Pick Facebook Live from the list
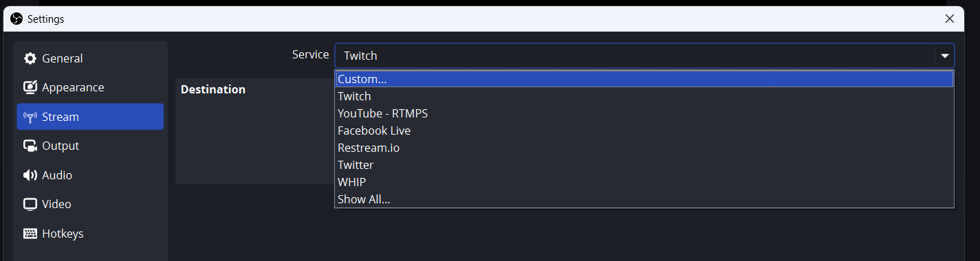The width and height of the screenshot is (980, 261). click(x=644, y=130)
